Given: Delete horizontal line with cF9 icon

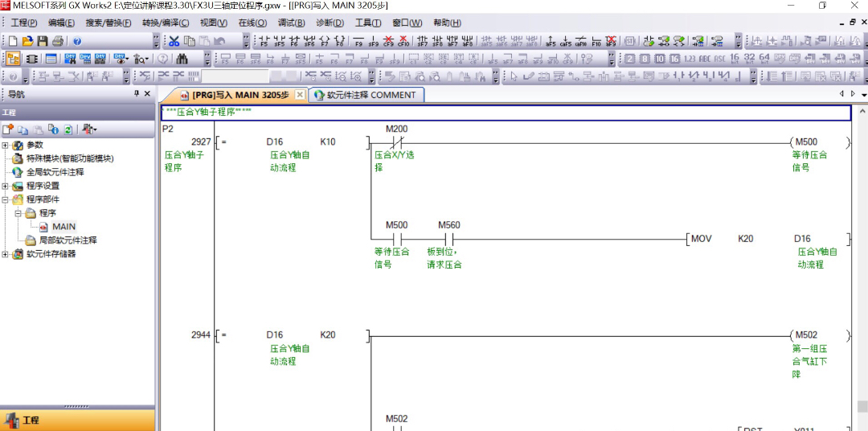Looking at the screenshot, I should [x=389, y=41].
